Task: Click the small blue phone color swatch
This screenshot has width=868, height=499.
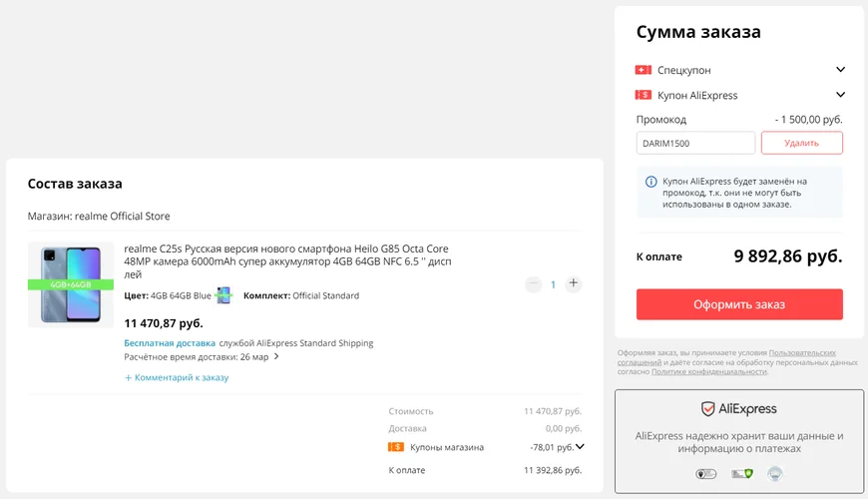Action: (223, 295)
